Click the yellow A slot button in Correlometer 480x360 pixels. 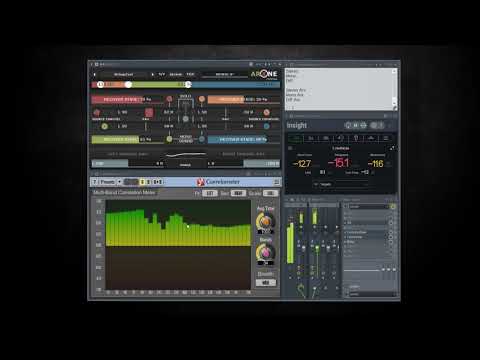142,182
